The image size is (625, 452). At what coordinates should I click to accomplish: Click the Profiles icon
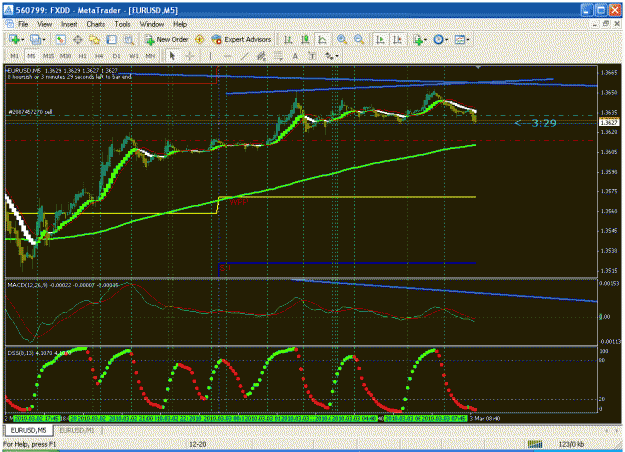(35, 39)
